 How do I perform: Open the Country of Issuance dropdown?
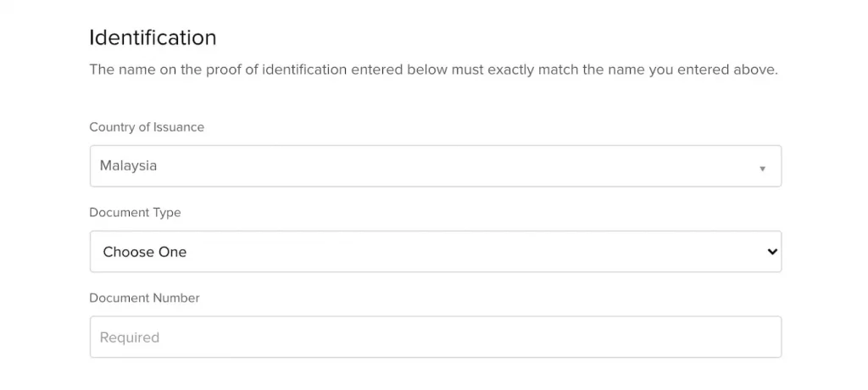tap(435, 166)
